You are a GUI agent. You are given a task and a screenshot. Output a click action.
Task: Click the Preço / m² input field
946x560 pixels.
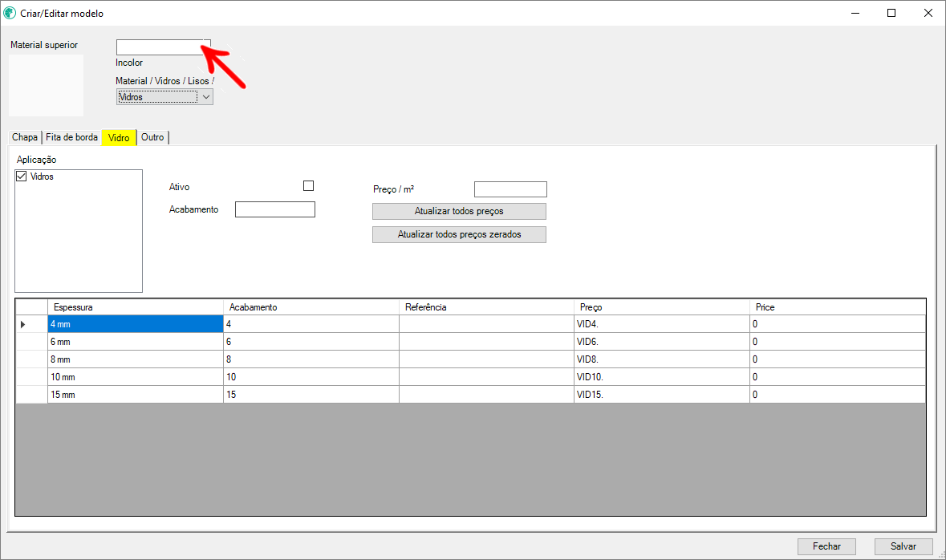pos(510,189)
